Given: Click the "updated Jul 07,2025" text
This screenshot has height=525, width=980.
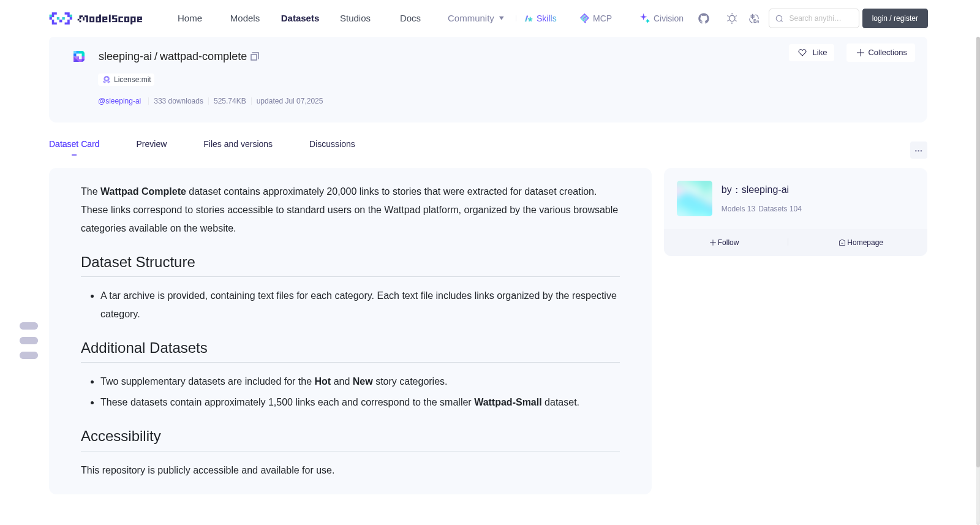Looking at the screenshot, I should 290,101.
